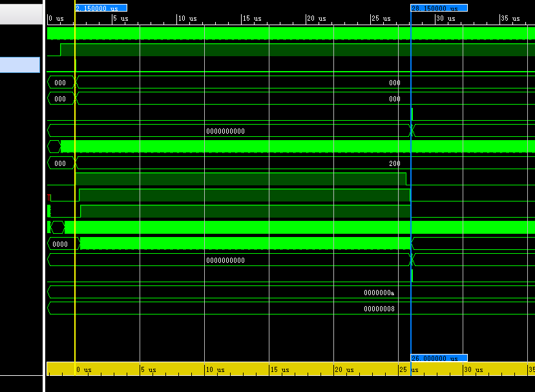Click the 0000000000 value just above 0000000a
535x392 pixels.
pyautogui.click(x=226, y=260)
